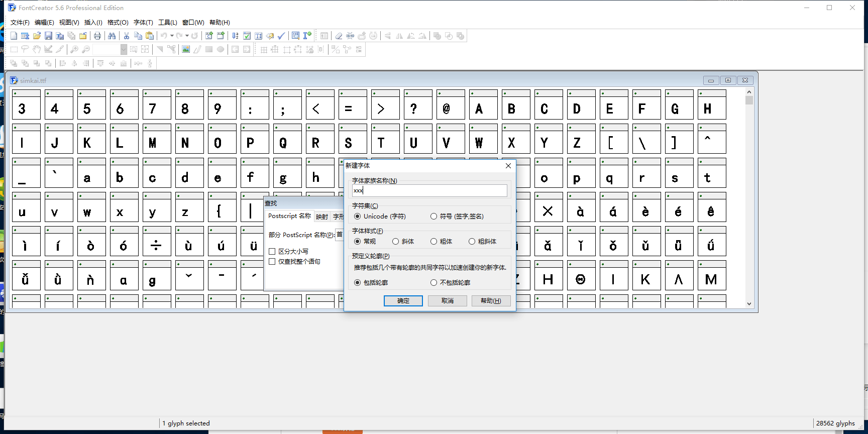
Task: Expand the undo history dropdown arrow
Action: tap(172, 36)
